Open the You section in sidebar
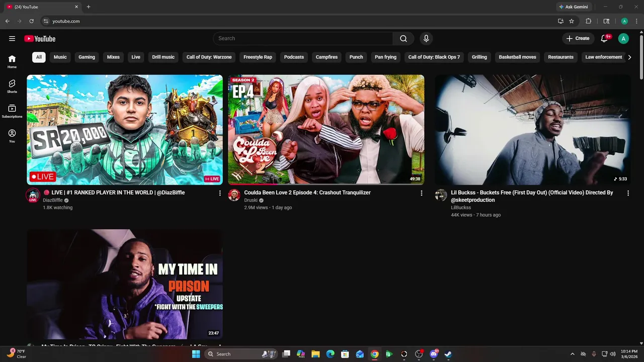 click(12, 136)
